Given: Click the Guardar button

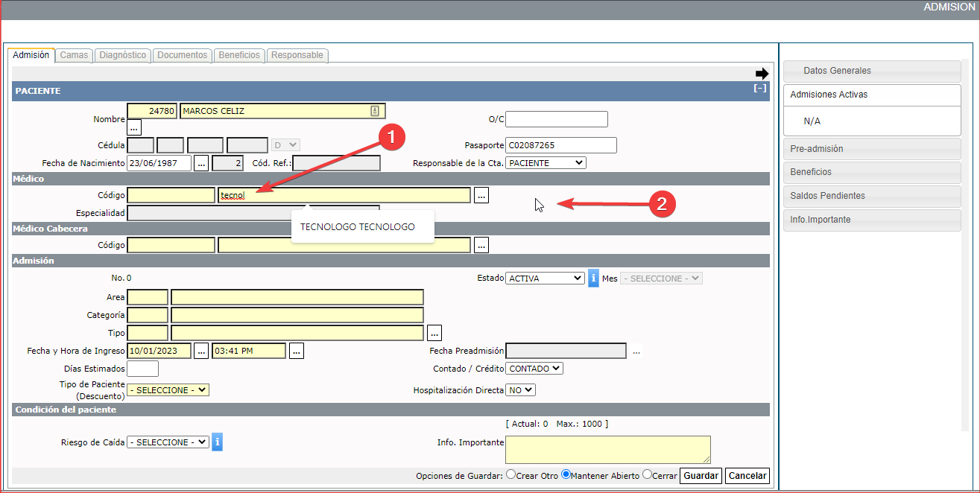Looking at the screenshot, I should [x=701, y=476].
